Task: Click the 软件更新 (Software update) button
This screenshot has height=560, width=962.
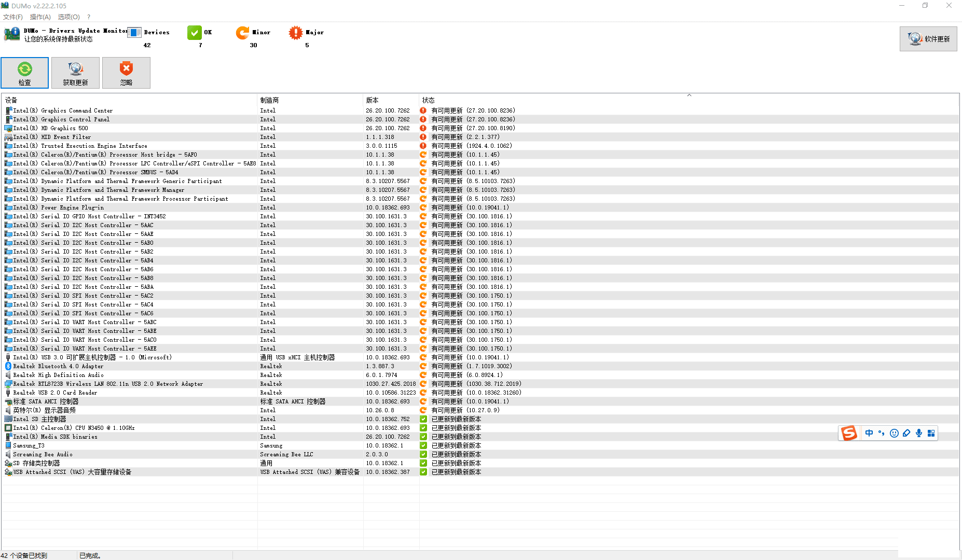Action: (x=928, y=39)
